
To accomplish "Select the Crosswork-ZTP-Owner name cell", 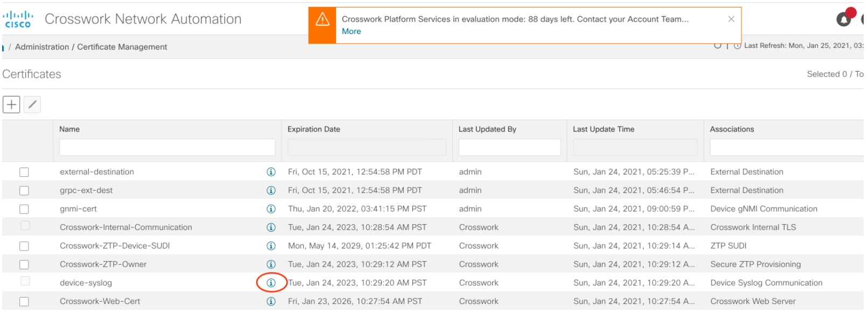I will click(103, 264).
